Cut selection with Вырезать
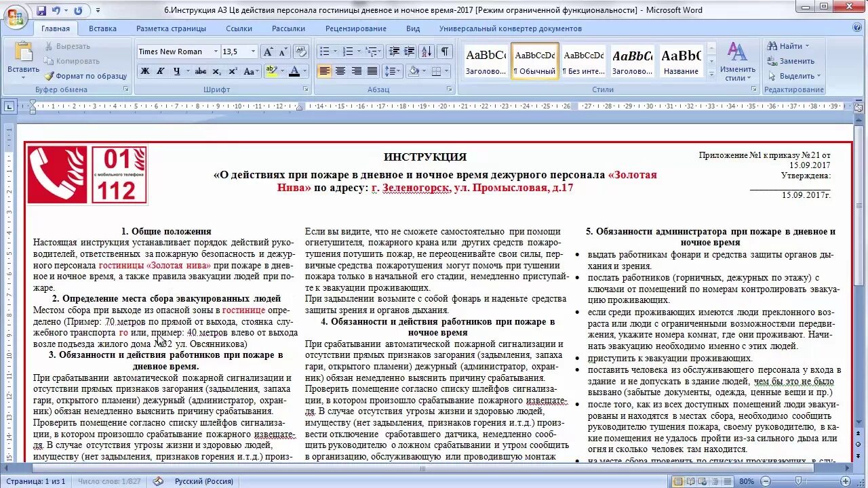The height and width of the screenshot is (488, 868). [x=67, y=46]
